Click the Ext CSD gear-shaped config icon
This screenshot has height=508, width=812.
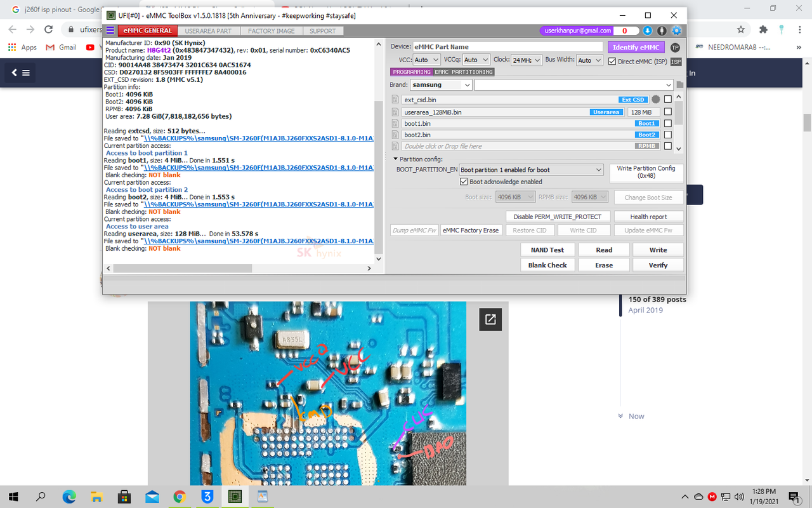coord(655,100)
